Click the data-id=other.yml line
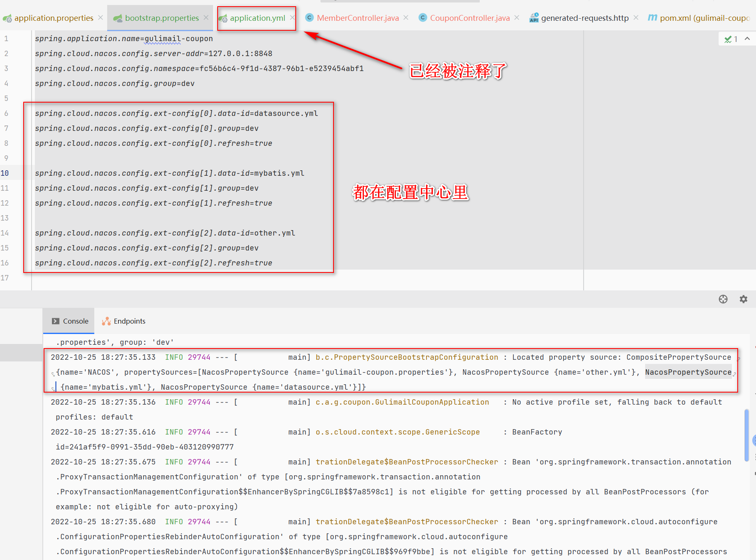The image size is (756, 560). pos(165,233)
